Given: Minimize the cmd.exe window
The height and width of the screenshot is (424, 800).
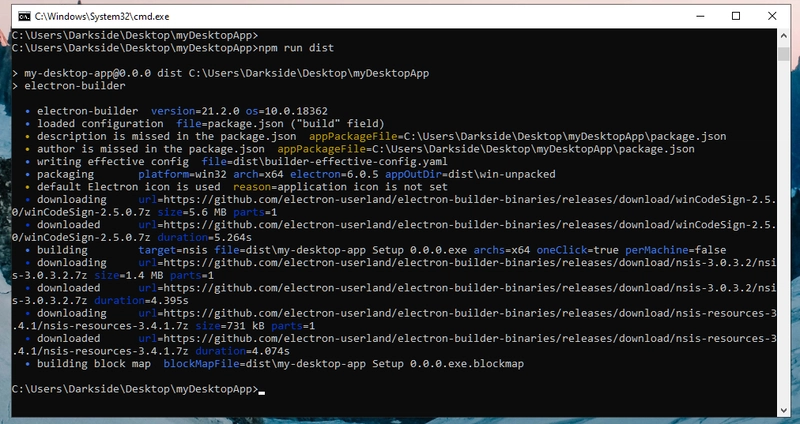Looking at the screenshot, I should point(700,16).
